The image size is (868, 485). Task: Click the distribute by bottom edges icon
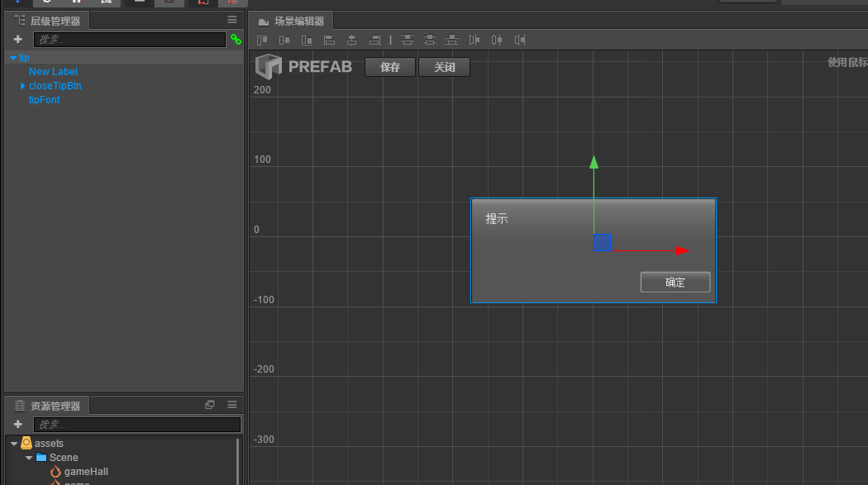(452, 40)
